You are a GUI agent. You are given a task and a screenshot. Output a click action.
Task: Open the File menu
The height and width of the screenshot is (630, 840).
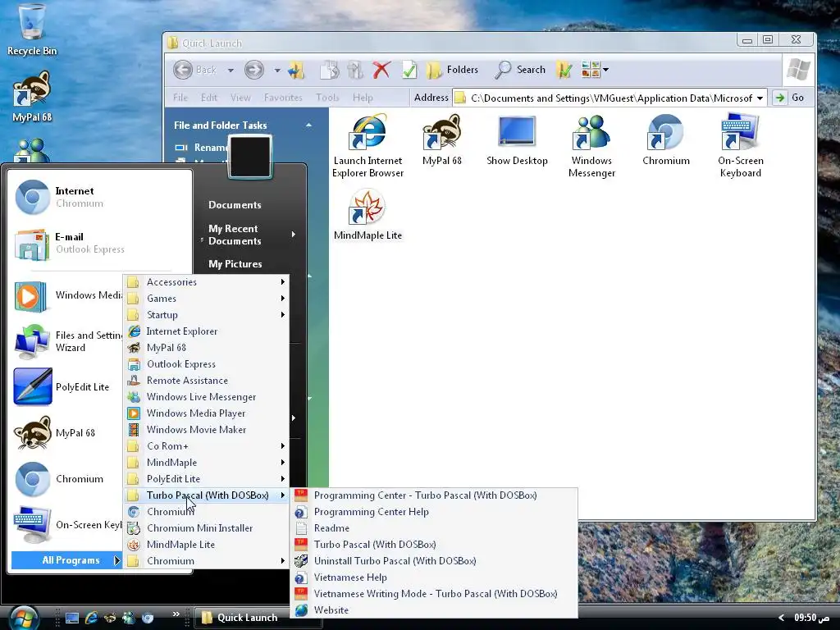180,98
